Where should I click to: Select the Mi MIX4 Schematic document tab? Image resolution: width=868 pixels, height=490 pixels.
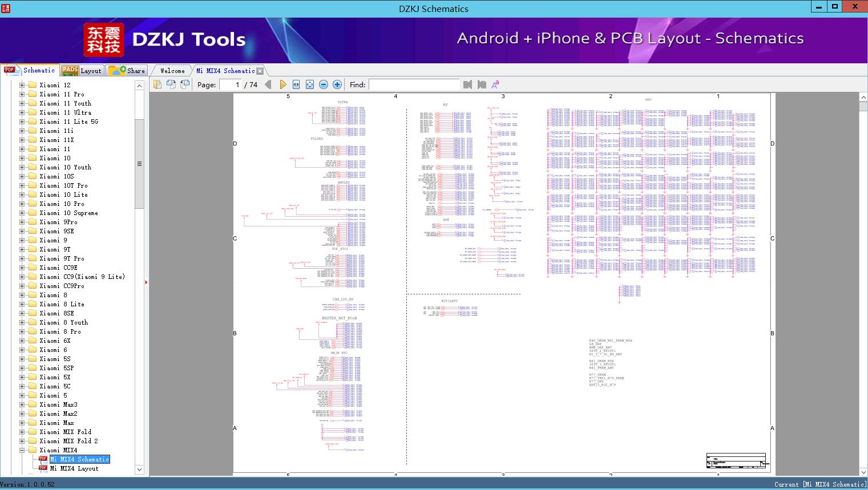[x=225, y=71]
